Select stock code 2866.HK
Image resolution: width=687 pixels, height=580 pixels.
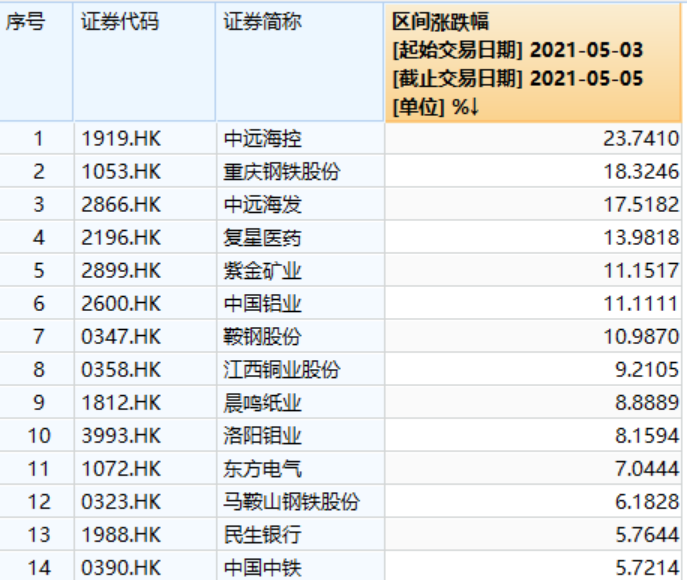coord(121,205)
